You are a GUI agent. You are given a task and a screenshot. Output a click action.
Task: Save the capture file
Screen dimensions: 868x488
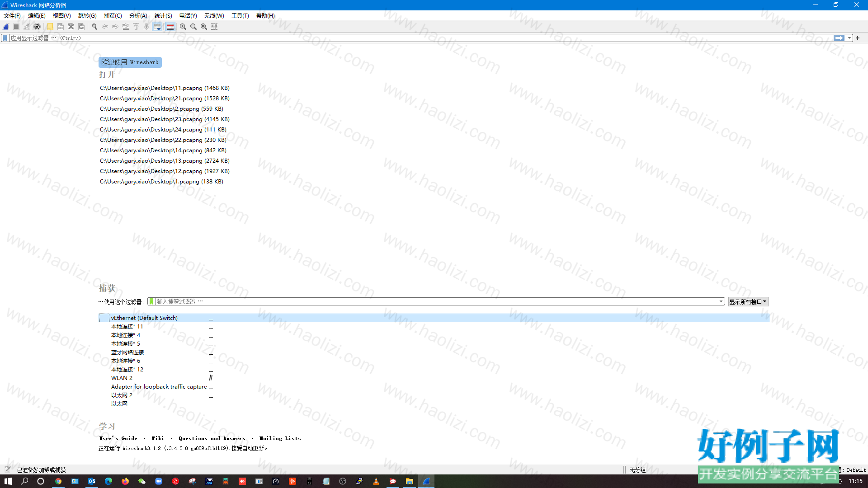[61, 27]
